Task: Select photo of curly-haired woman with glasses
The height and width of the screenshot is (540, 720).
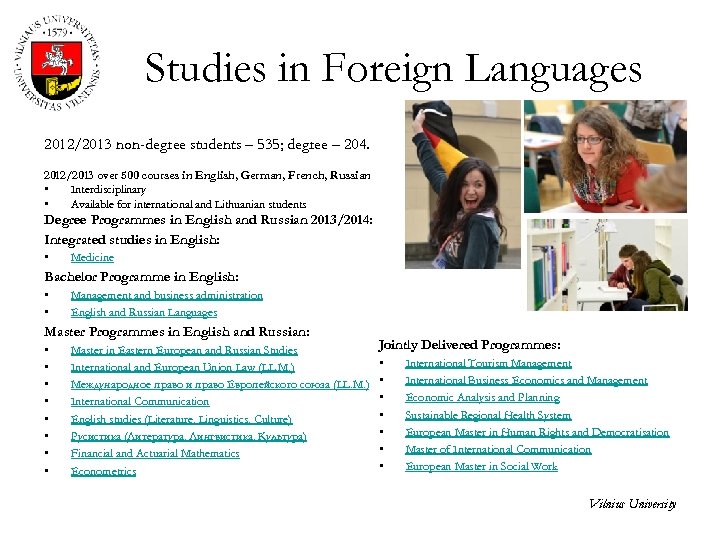Action: 605,157
